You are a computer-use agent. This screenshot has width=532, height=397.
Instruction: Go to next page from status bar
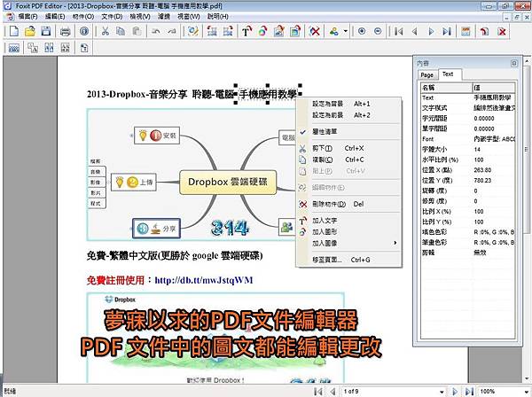[455, 392]
